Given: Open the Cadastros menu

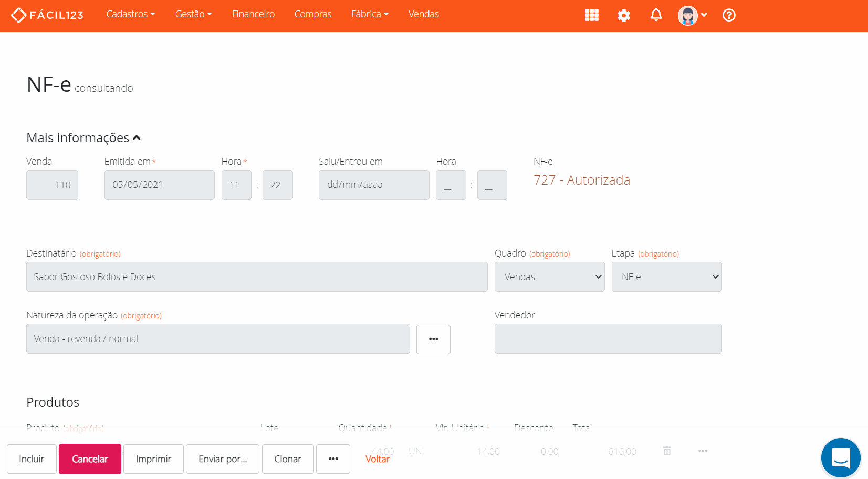Looking at the screenshot, I should pyautogui.click(x=131, y=14).
